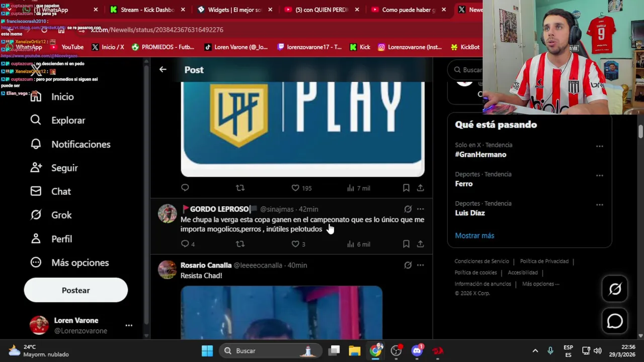Open the Loren Varone account menu dots
Screen dimensions: 644x362
pos(129,326)
